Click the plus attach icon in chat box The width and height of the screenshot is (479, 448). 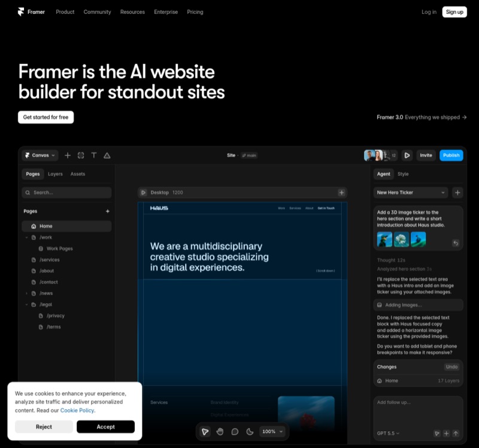pyautogui.click(x=446, y=434)
